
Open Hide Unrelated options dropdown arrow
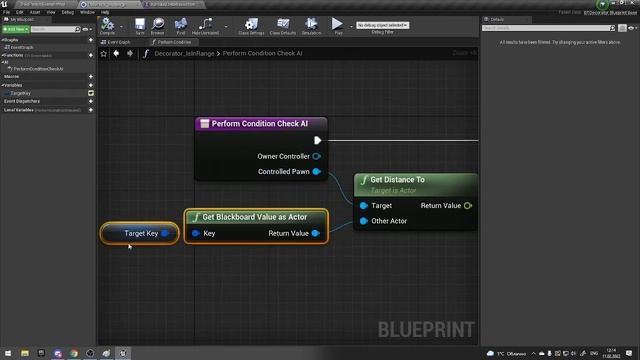[x=226, y=27]
